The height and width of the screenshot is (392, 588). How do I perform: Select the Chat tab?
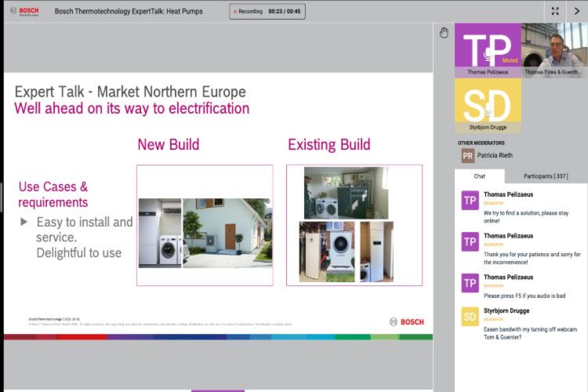480,176
